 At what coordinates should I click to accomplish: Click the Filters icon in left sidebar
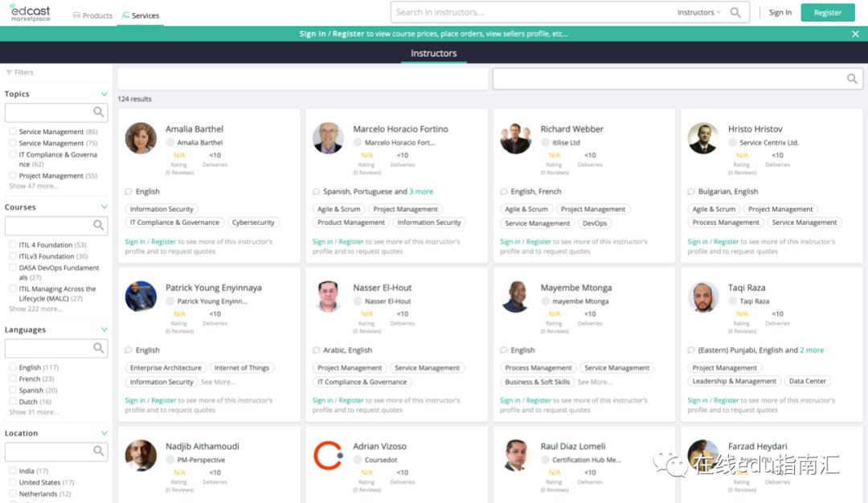coord(9,72)
